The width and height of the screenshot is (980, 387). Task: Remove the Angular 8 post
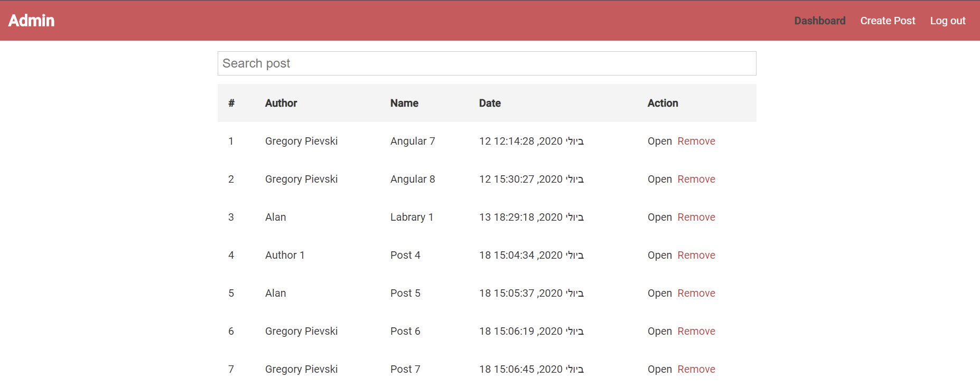click(x=696, y=179)
